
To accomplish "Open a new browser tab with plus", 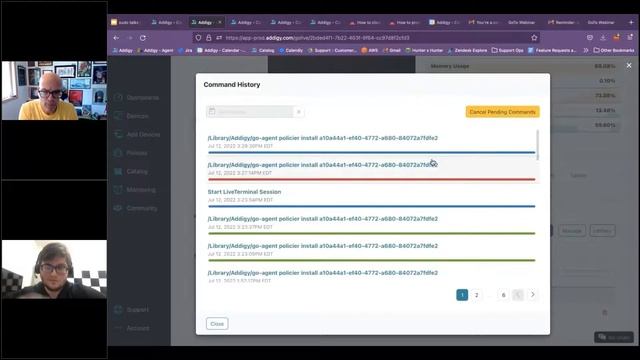I will pyautogui.click(x=631, y=22).
